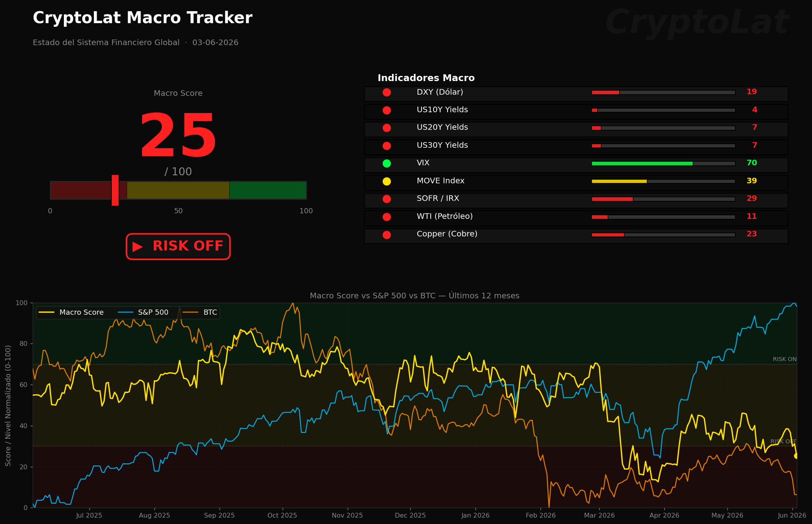The image size is (812, 524).
Task: Click the "DXY (Dólar)" indicator label
Action: pyautogui.click(x=440, y=92)
